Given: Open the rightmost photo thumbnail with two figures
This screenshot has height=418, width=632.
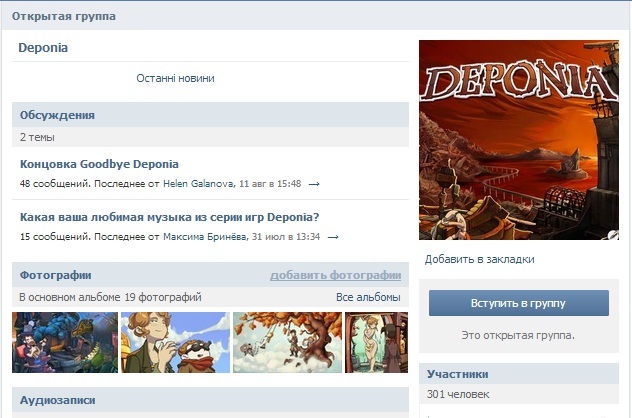Looking at the screenshot, I should [376, 342].
